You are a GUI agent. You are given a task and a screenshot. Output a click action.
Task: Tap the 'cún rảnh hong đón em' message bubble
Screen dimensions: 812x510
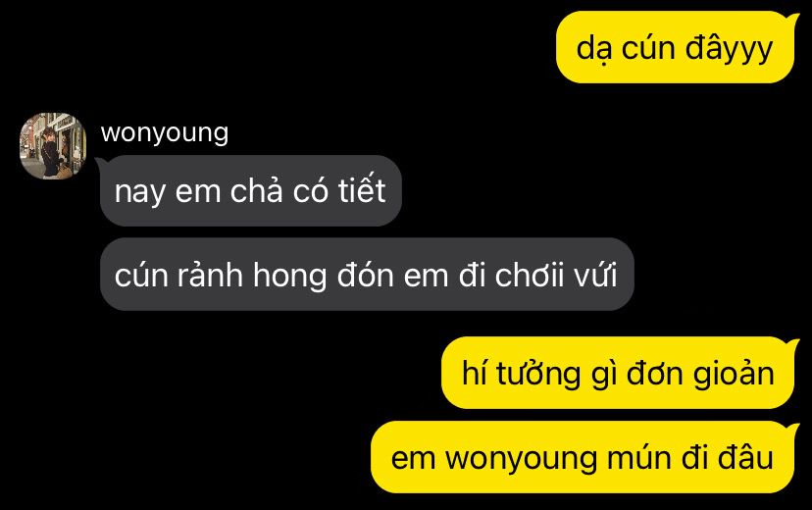click(x=367, y=275)
